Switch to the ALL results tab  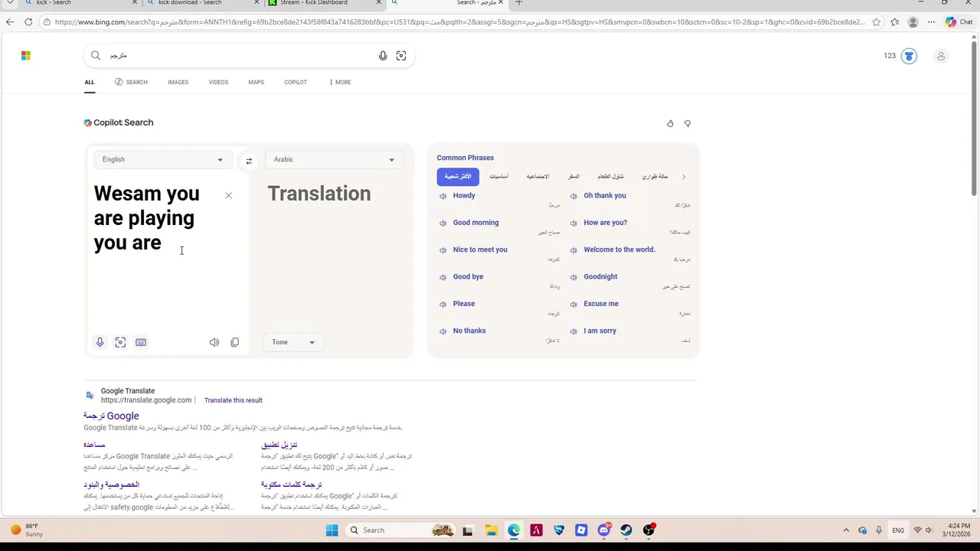click(90, 82)
